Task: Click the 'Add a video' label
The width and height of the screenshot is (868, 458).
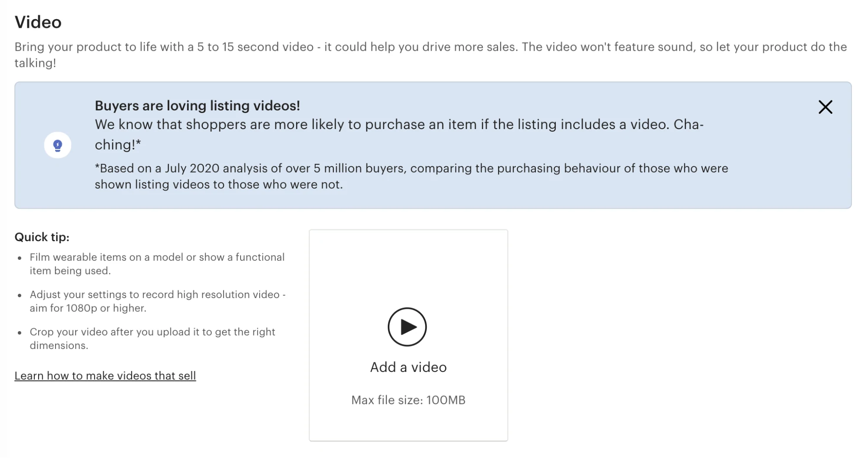Action: pyautogui.click(x=408, y=367)
